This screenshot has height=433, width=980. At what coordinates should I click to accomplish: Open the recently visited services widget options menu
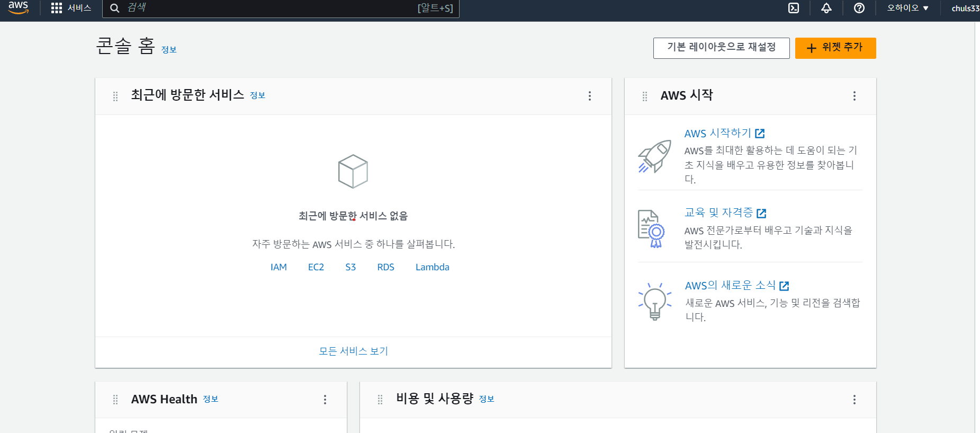pos(590,96)
